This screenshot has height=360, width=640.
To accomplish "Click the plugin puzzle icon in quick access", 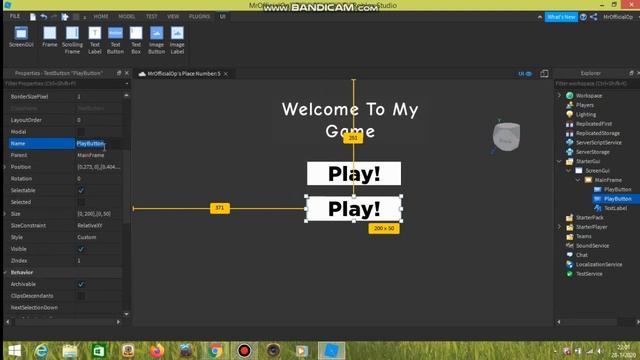I will point(65,17).
